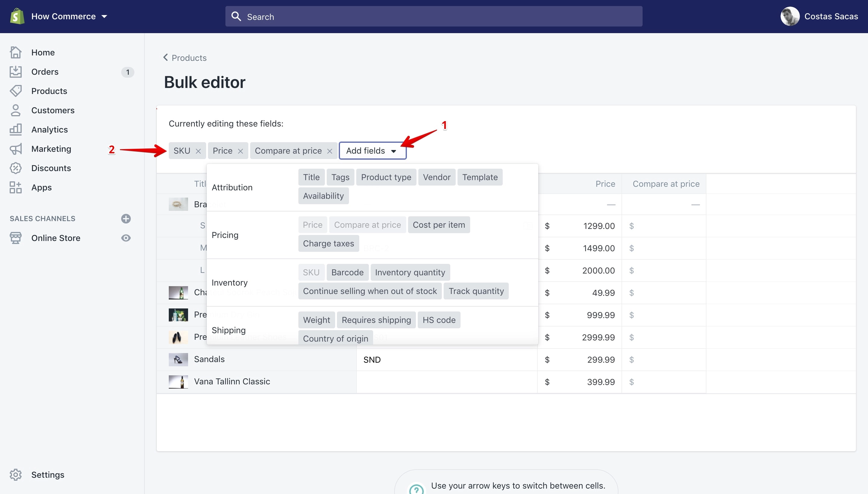Click the Customers person icon
This screenshot has height=494, width=868.
pos(16,110)
